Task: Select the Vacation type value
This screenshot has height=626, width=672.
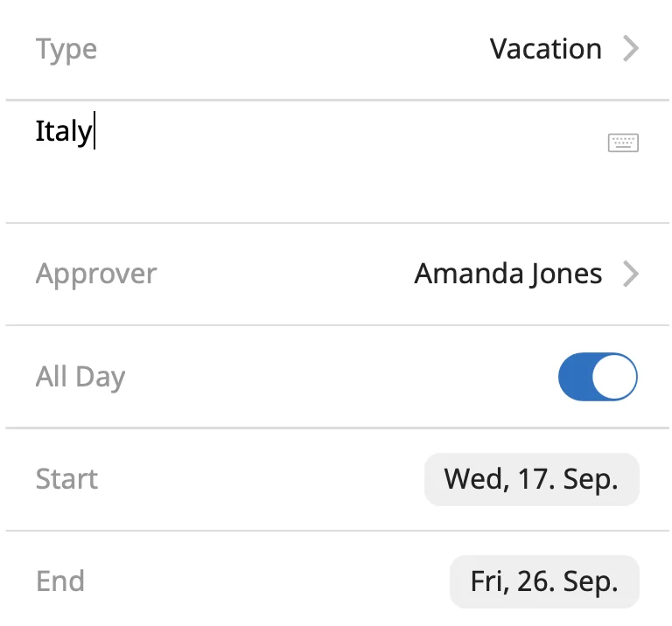Action: pyautogui.click(x=546, y=49)
